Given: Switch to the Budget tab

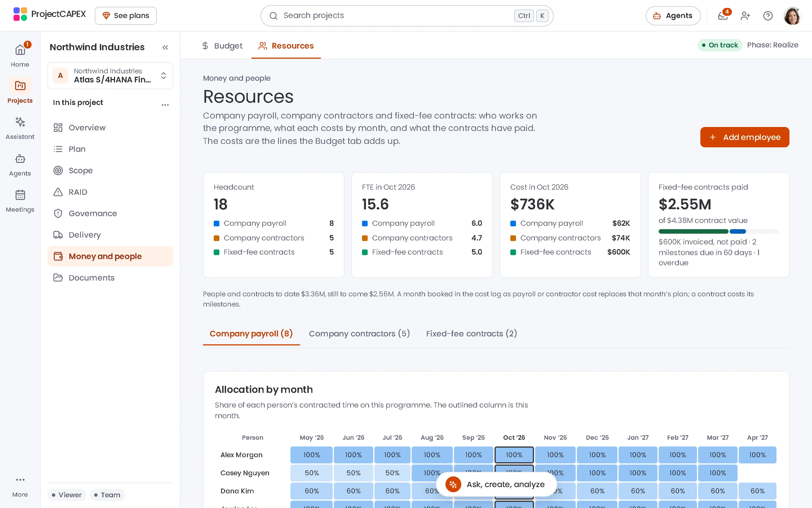Looking at the screenshot, I should tap(222, 46).
